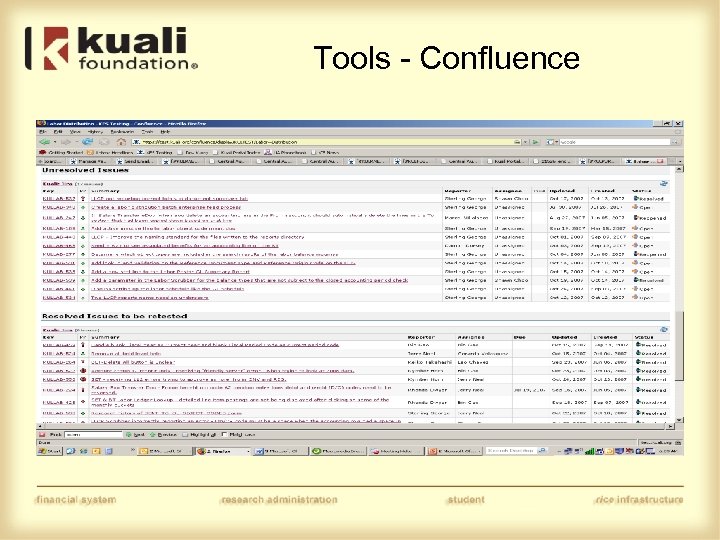Click the green Go arrow beside address bar
Image resolution: width=720 pixels, height=540 pixels.
(x=535, y=142)
